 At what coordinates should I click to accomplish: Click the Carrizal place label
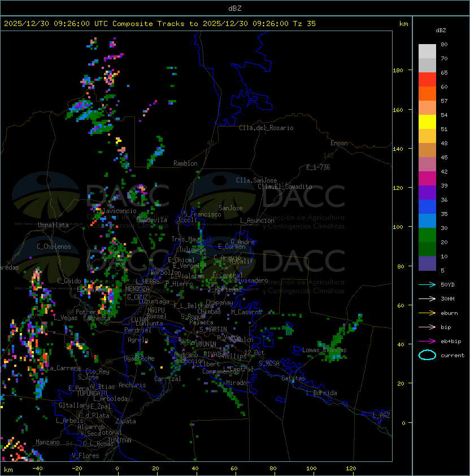[167, 379]
